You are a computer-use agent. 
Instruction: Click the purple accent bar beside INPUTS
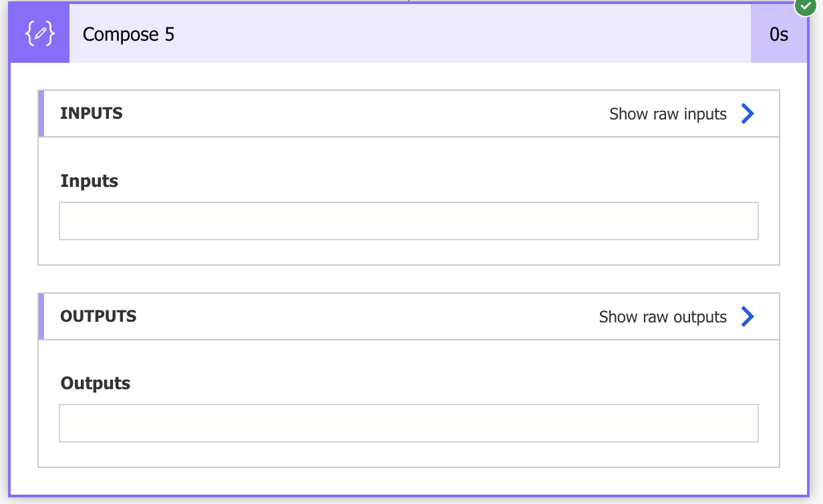pyautogui.click(x=41, y=113)
